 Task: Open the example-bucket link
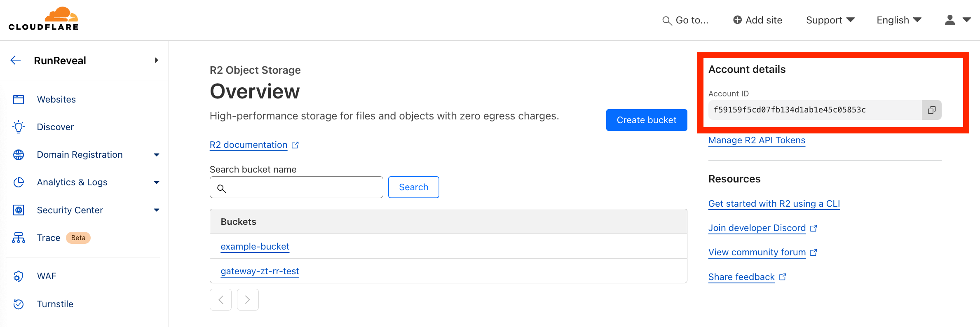click(255, 246)
